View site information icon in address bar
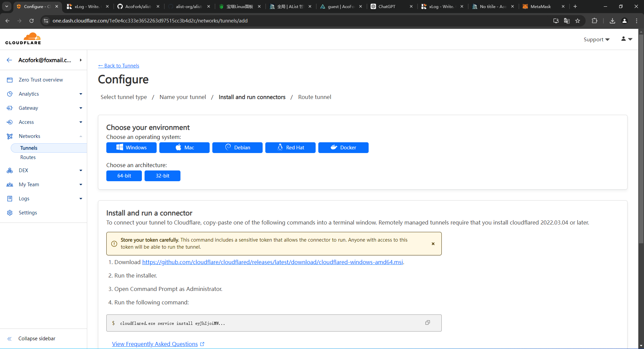Viewport: 644px width, 349px height. [x=46, y=21]
